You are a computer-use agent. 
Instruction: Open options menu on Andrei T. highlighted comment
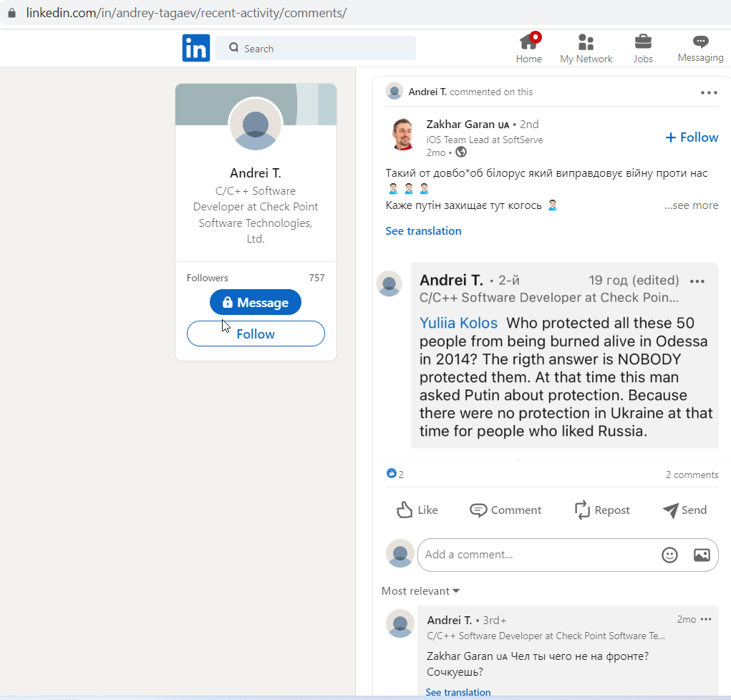click(697, 281)
